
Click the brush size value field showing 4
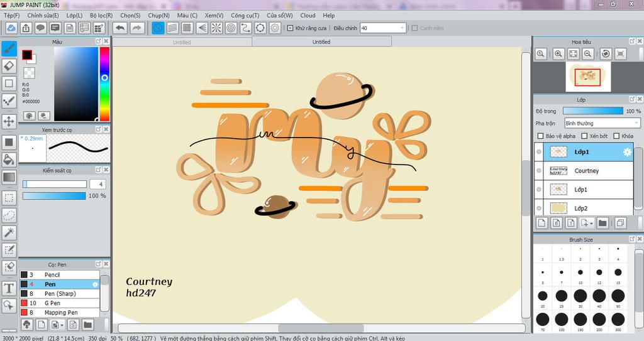click(x=97, y=184)
